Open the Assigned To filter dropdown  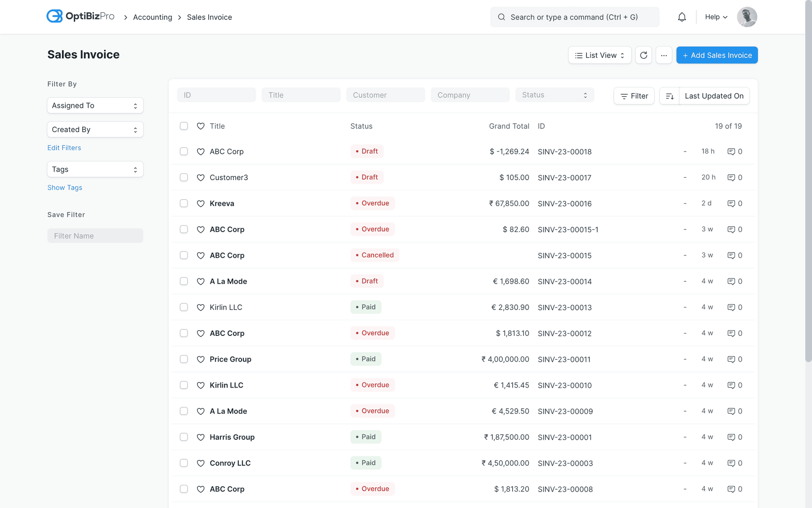coord(95,105)
